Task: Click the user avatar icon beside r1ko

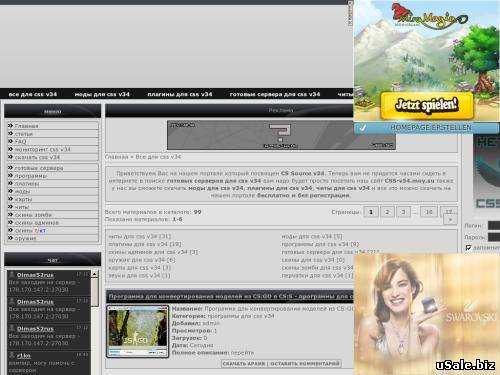Action: 12,355
